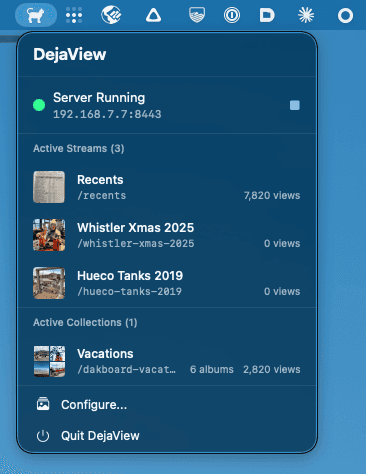Viewport: 366px width, 474px height.
Task: Click the globe with checklist menu bar icon
Action: click(x=111, y=15)
